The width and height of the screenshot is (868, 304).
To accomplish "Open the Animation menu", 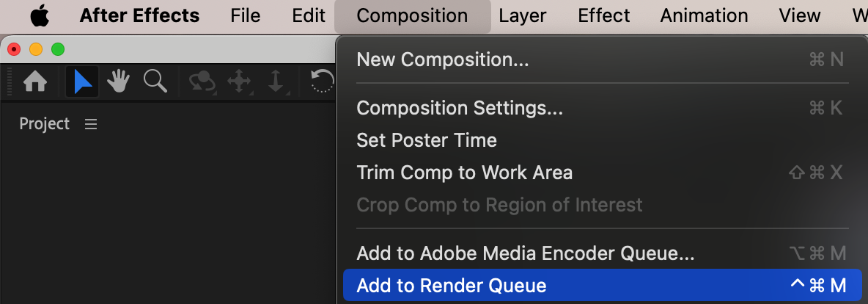I will tap(704, 15).
